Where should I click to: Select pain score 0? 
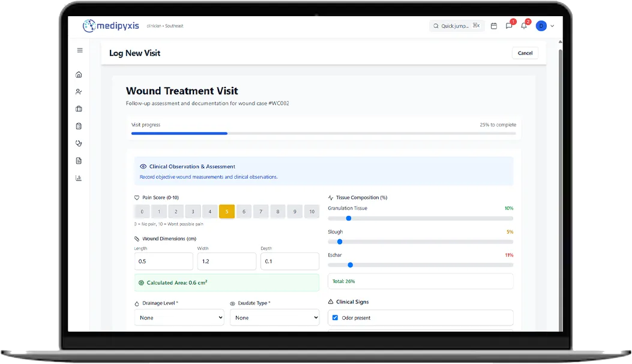pos(142,212)
